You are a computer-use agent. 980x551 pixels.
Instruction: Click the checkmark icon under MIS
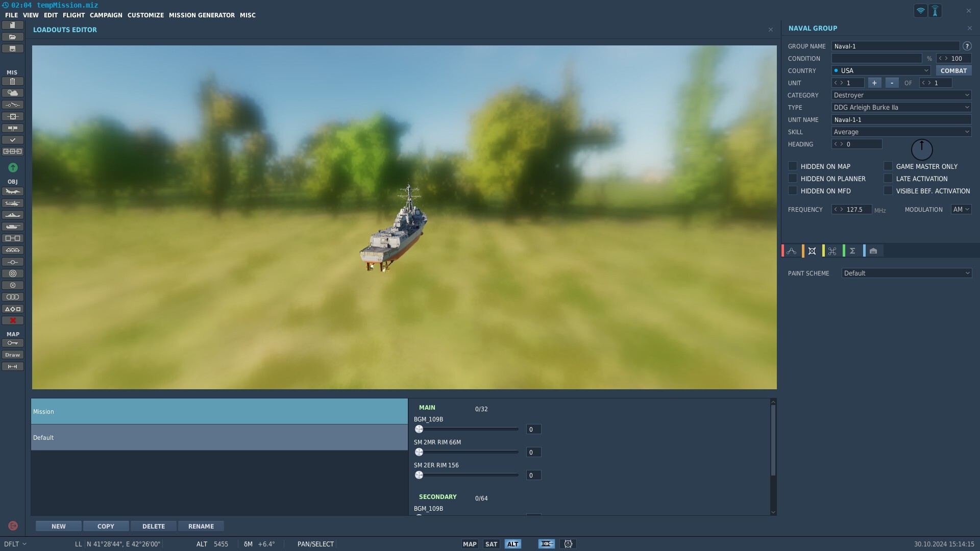(x=13, y=140)
